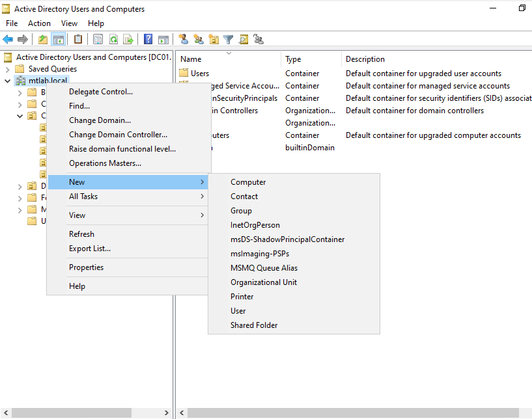Image resolution: width=532 pixels, height=419 pixels.
Task: Click the Export List toolbar icon
Action: click(x=128, y=39)
